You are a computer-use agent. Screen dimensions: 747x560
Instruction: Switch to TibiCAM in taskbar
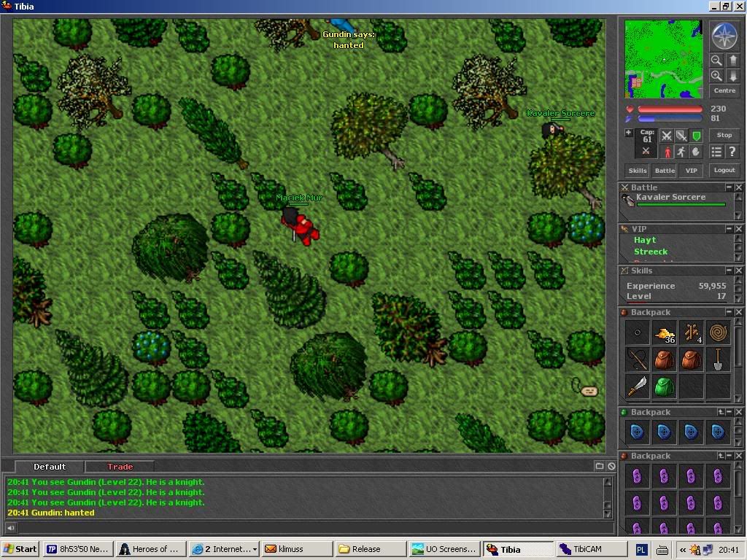point(591,549)
